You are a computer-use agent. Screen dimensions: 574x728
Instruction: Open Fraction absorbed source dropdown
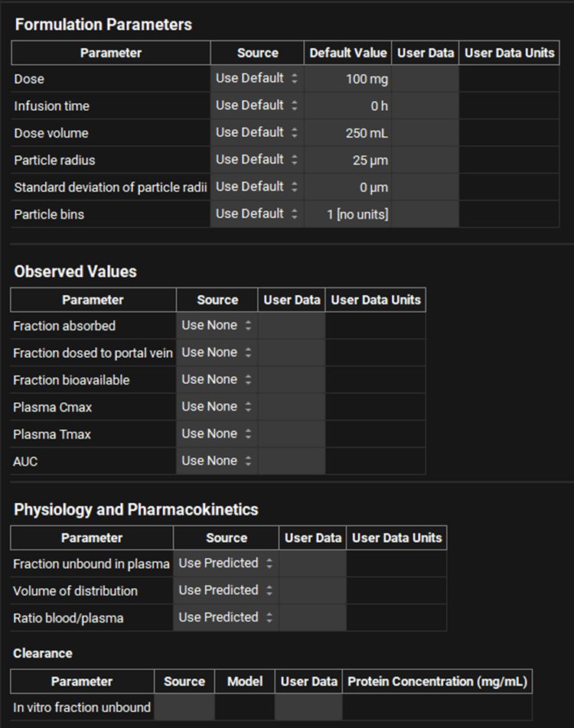[217, 326]
